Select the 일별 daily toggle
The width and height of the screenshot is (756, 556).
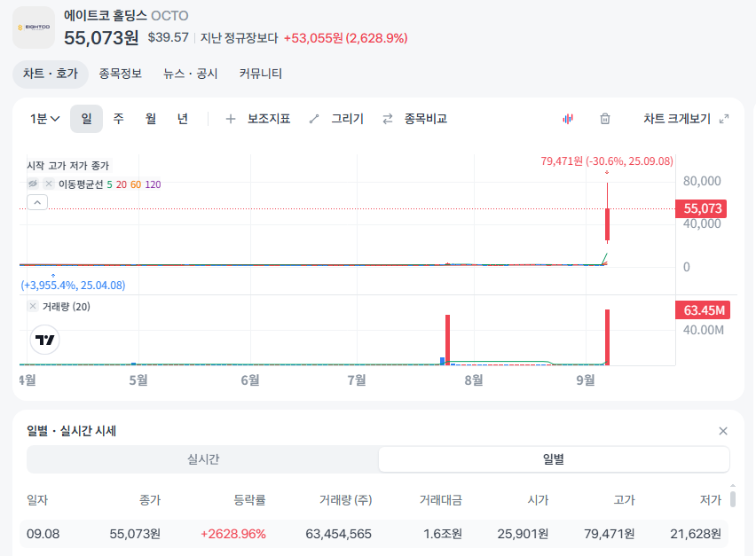(554, 459)
